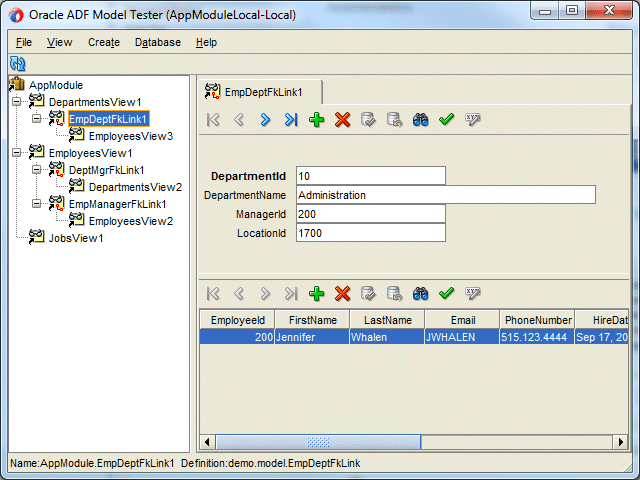Select DepartmentsView1 in the tree
This screenshot has width=640, height=480.
[95, 102]
